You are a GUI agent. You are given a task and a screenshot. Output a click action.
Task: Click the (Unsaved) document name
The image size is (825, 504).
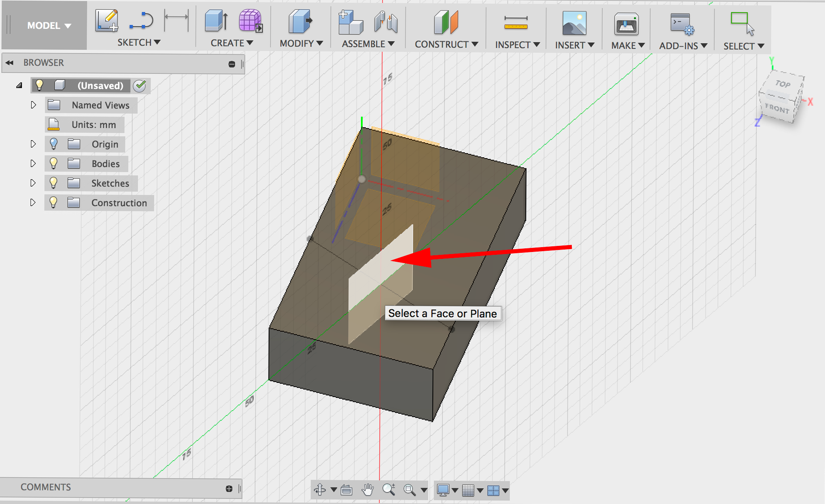(100, 85)
